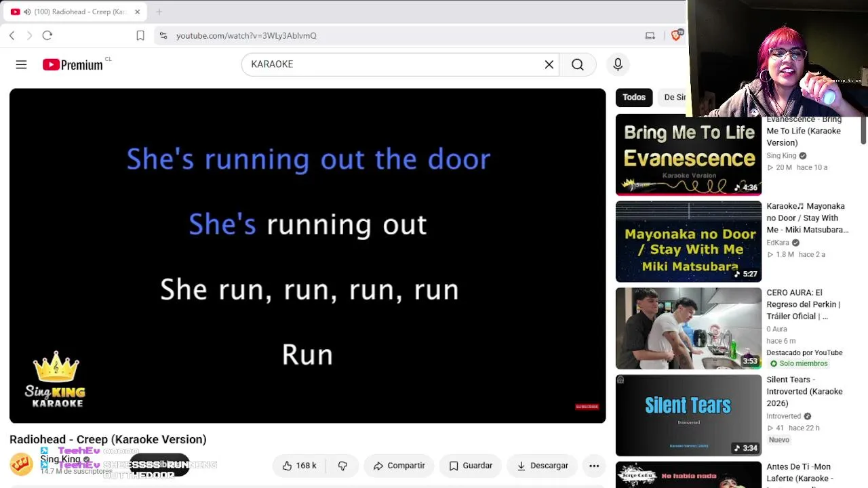Screen dimensions: 868x488
Task: Click the 1.8 M hace 2 a stats
Action: click(x=796, y=254)
